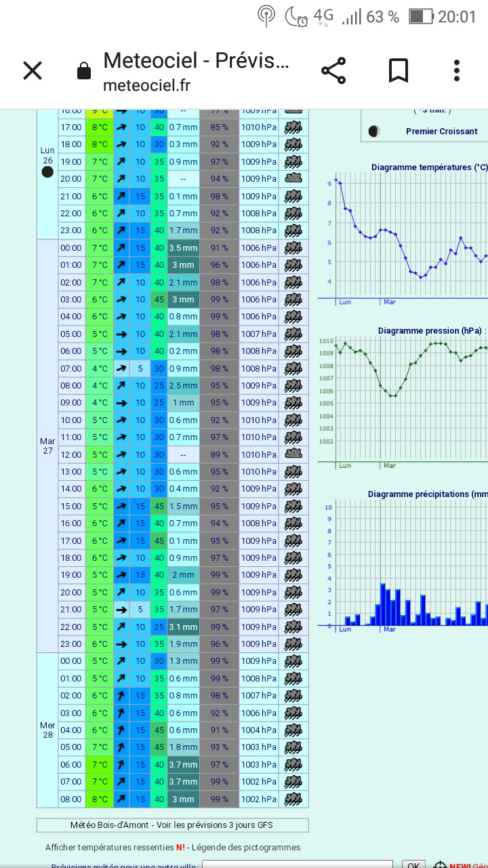488x868 pixels.
Task: Click 1002 hPa cell at Mercredi 08:00
Action: point(259,799)
